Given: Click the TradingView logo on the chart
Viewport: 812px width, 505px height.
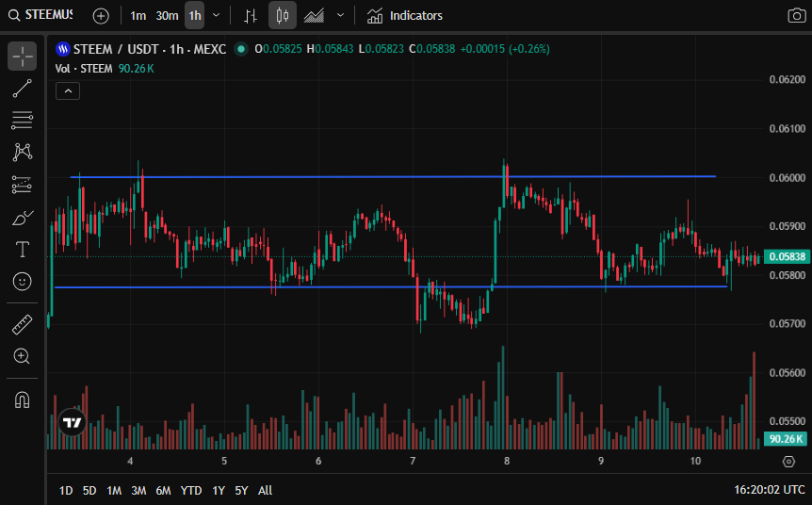Looking at the screenshot, I should 72,423.
